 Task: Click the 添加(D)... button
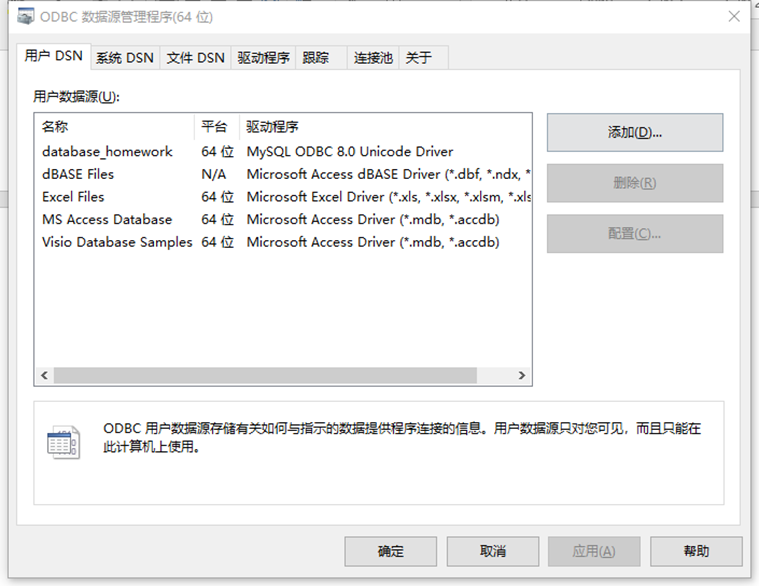click(635, 133)
